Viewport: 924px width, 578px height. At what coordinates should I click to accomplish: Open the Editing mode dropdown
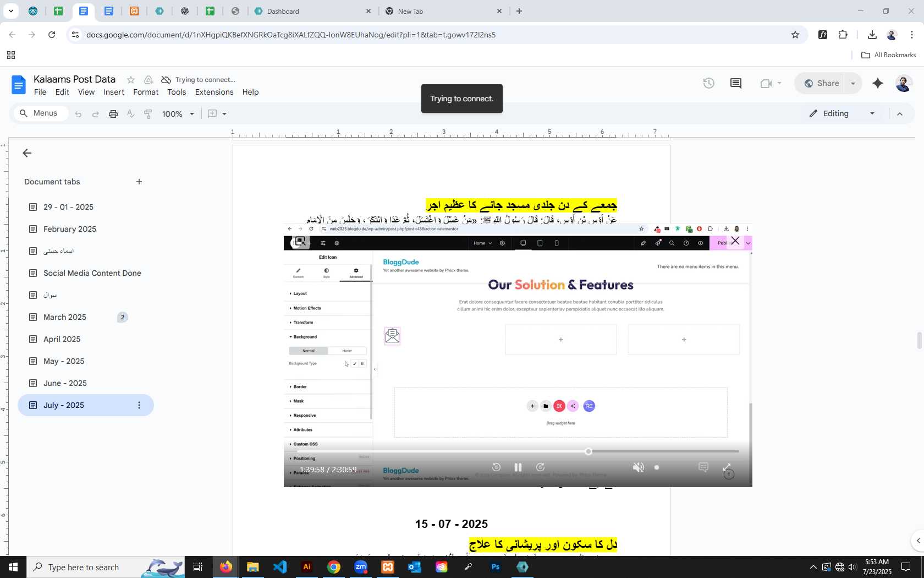point(842,113)
